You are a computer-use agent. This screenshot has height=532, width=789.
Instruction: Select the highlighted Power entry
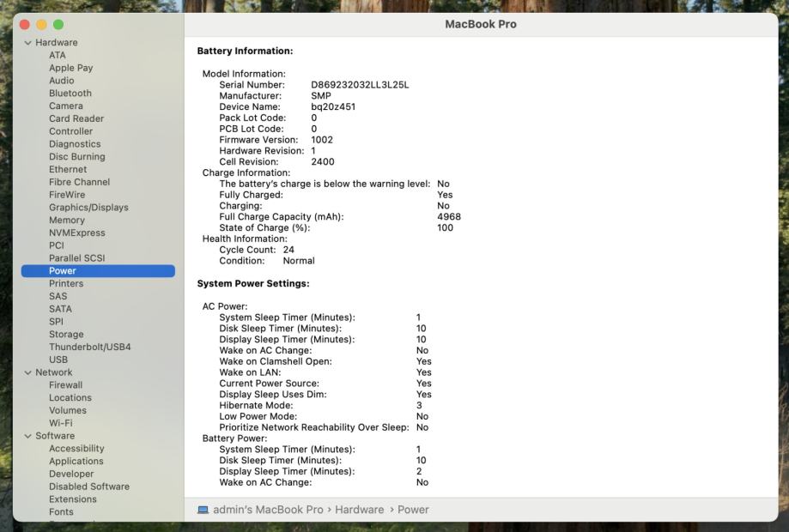[98, 271]
